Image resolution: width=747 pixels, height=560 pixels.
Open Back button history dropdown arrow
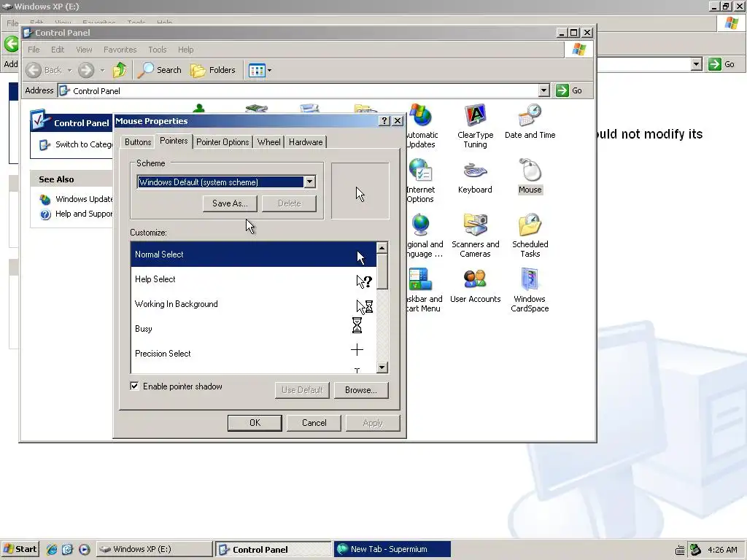(69, 71)
